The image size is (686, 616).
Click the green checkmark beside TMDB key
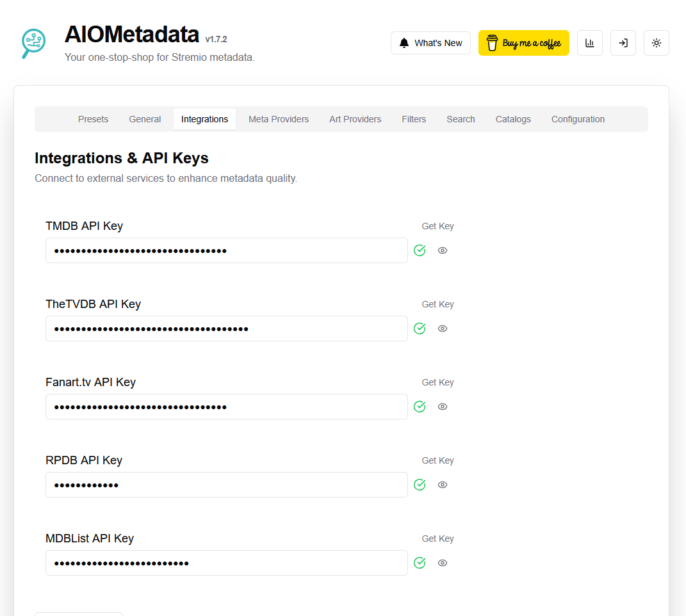pyautogui.click(x=420, y=250)
